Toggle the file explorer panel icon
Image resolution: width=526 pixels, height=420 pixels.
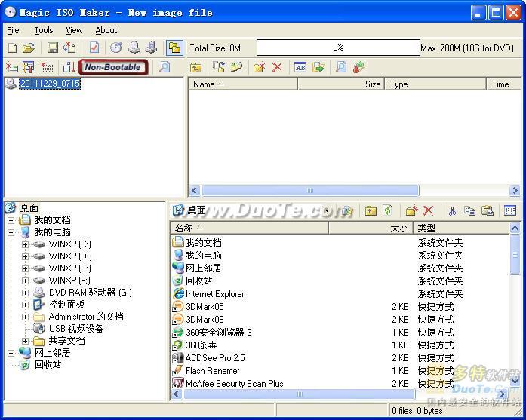coord(175,48)
